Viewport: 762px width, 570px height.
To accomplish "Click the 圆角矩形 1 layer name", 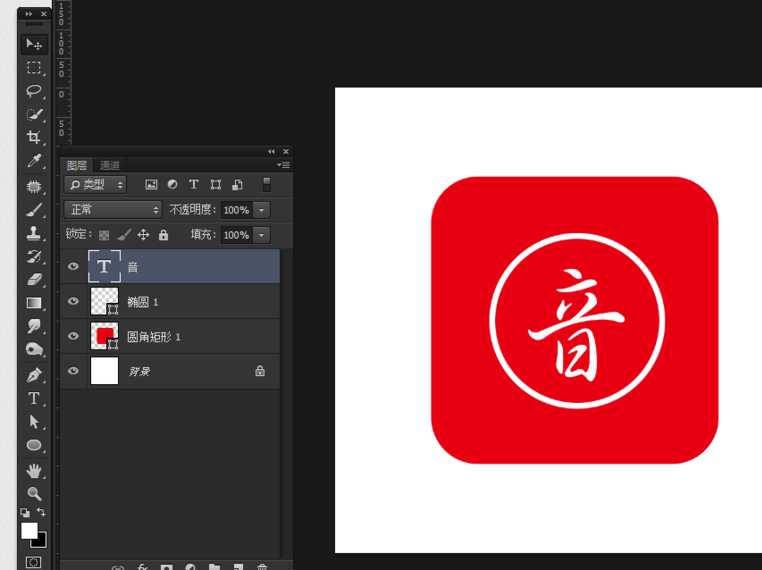I will pos(154,337).
